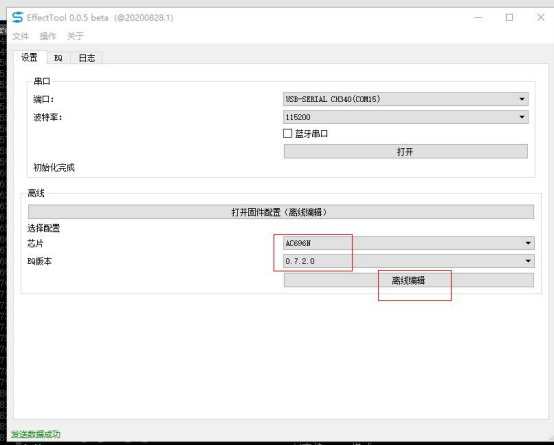Click the 发送数据成功 status bar message
Viewport: 554px width, 445px height.
(x=36, y=434)
